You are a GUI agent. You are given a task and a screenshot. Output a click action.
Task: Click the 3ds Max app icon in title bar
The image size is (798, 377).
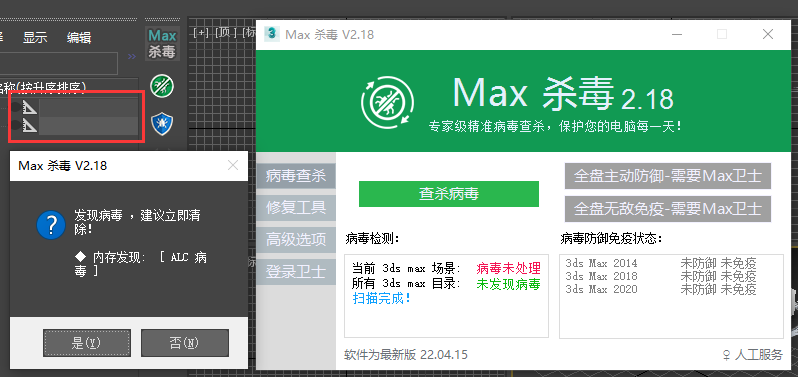pos(272,35)
